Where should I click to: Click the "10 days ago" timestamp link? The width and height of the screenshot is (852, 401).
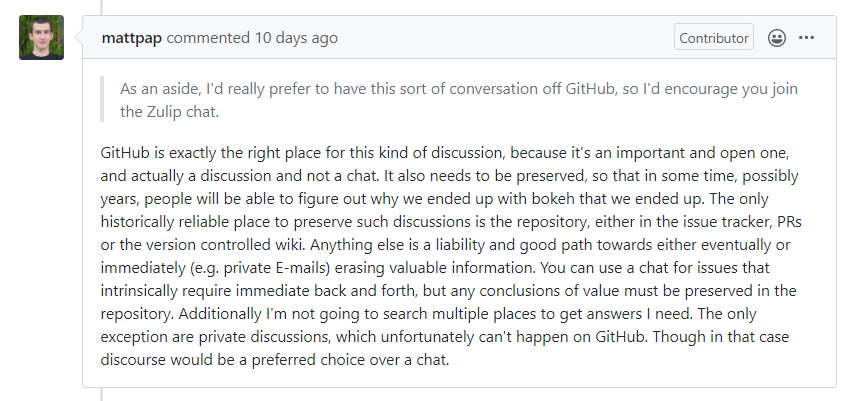click(x=296, y=38)
